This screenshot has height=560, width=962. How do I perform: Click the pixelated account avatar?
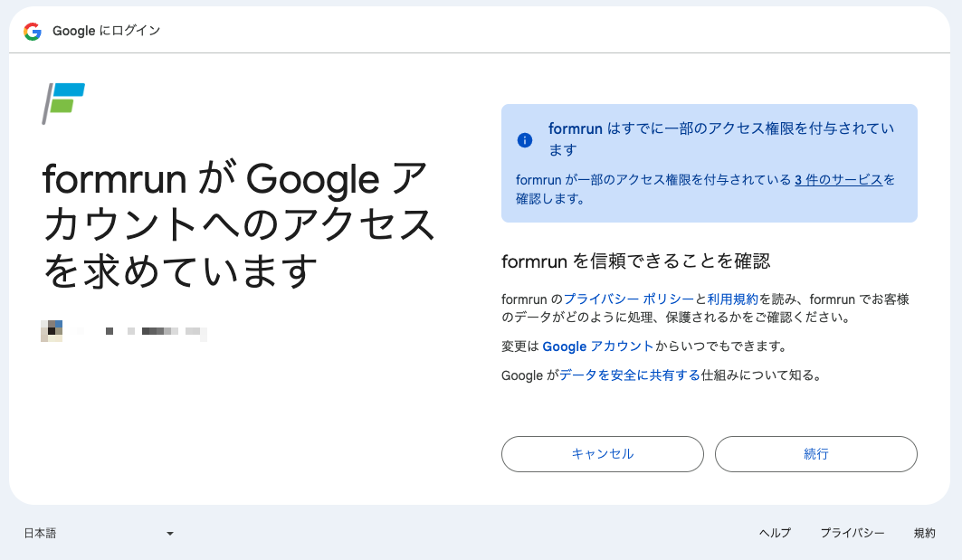click(x=52, y=330)
